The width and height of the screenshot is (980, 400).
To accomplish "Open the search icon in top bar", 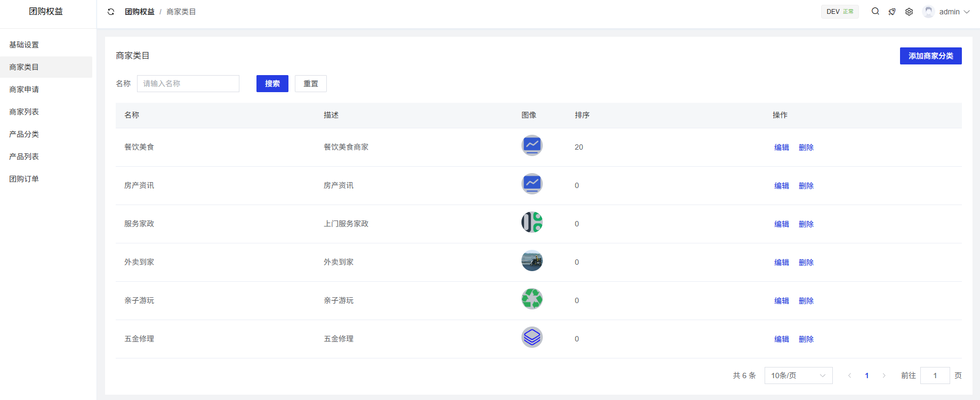I will click(875, 12).
